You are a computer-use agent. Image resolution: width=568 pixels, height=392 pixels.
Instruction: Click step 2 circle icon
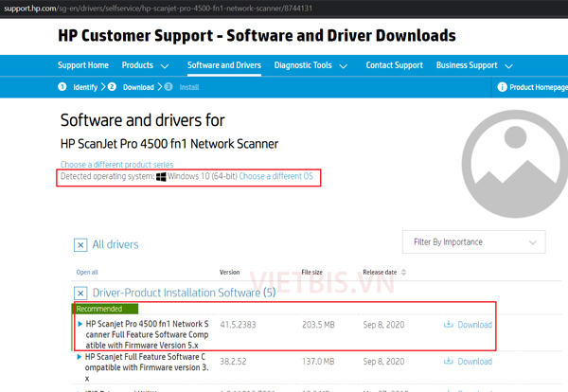pyautogui.click(x=112, y=87)
